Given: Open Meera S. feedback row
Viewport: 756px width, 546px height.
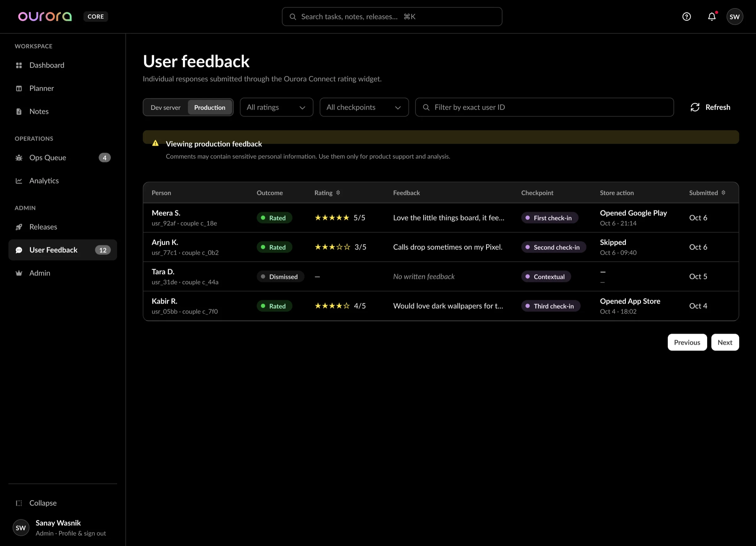Looking at the screenshot, I should [x=441, y=218].
